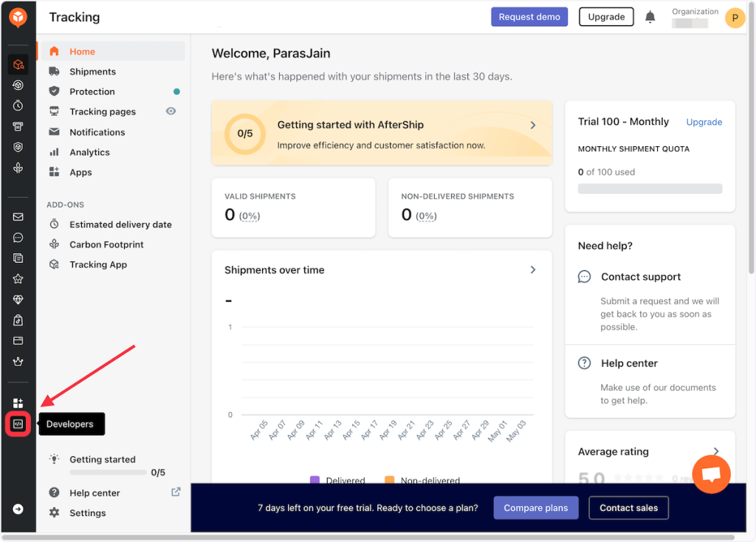
Task: Click the Upgrade link in Trial card
Action: click(x=704, y=122)
